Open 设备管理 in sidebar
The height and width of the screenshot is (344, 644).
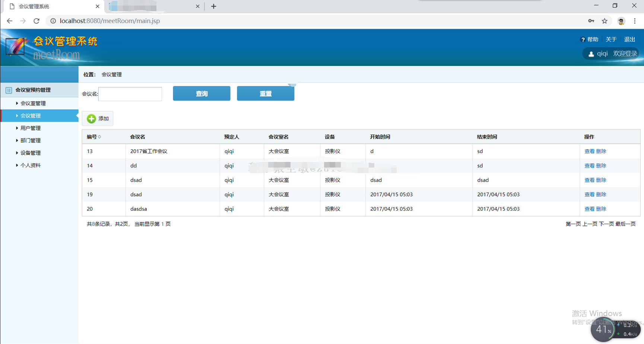31,153
